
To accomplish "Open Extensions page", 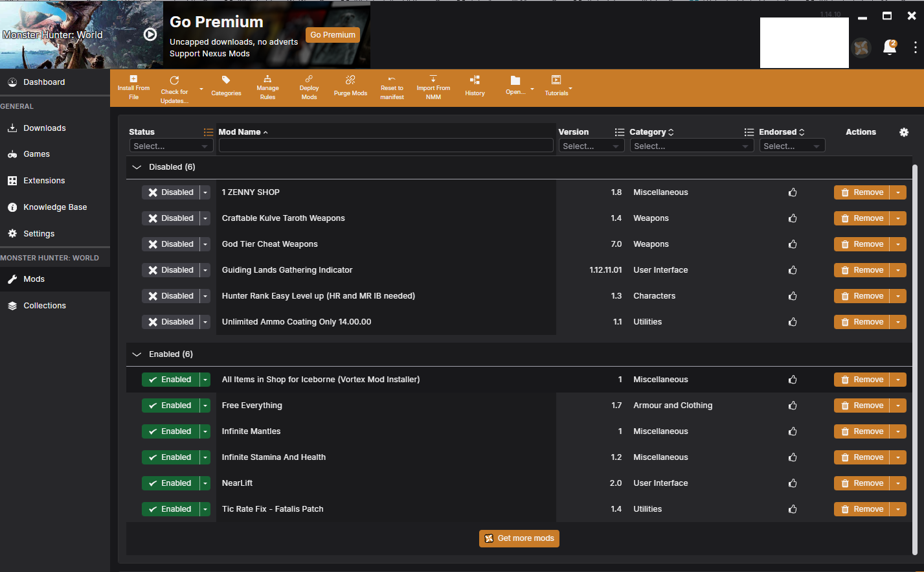I will pyautogui.click(x=44, y=181).
